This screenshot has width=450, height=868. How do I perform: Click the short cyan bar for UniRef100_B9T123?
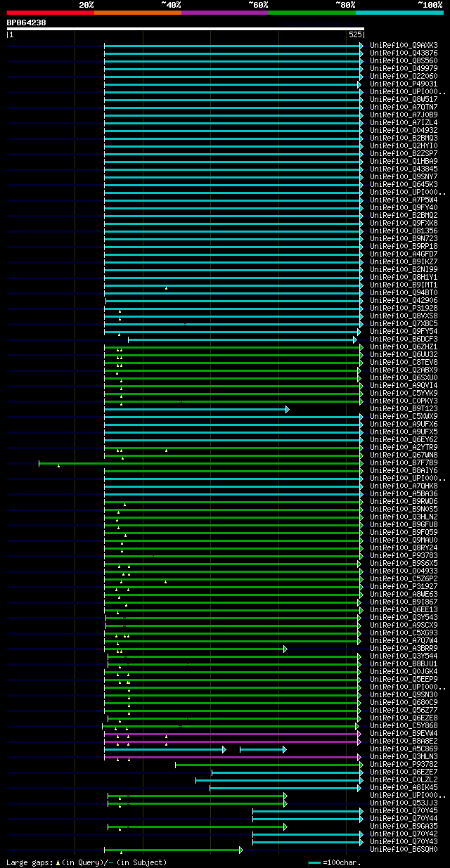pyautogui.click(x=196, y=409)
